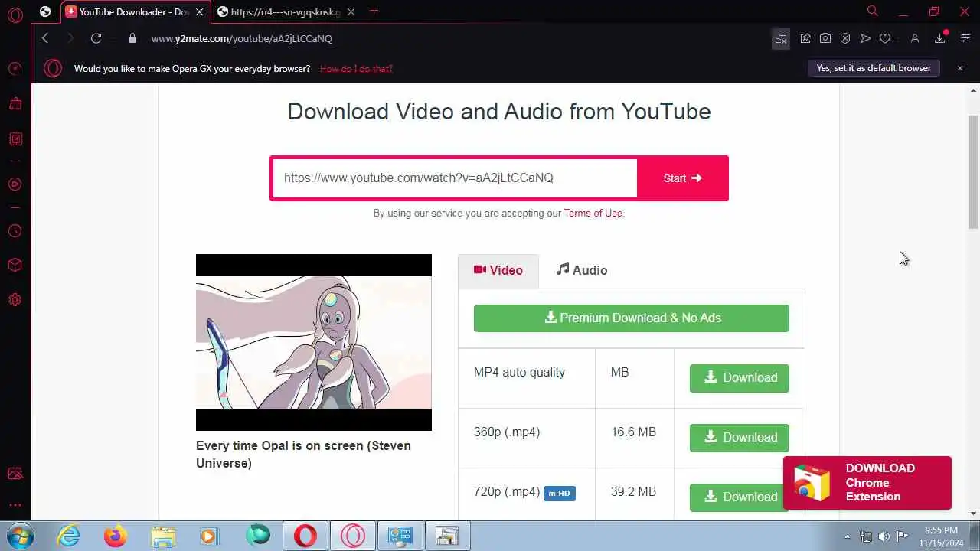Open the file explorer folder in taskbar
980x551 pixels.
(x=162, y=536)
